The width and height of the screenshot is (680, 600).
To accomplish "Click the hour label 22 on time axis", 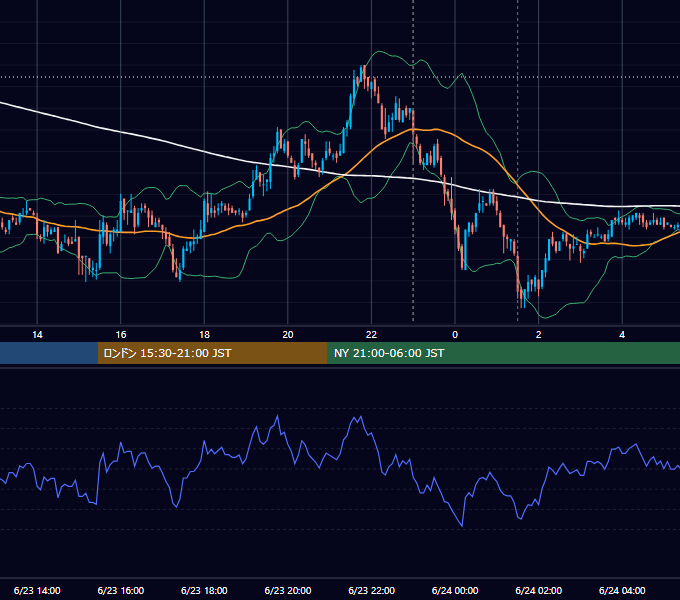I will tap(371, 335).
